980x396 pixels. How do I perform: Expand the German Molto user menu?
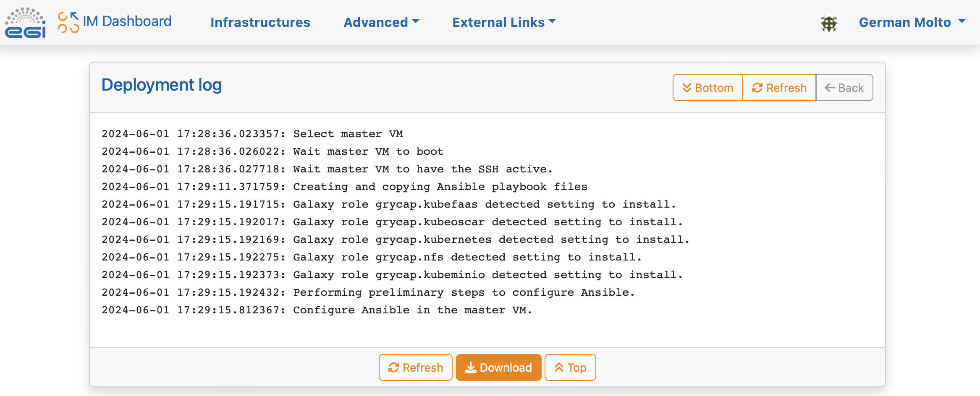tap(912, 22)
